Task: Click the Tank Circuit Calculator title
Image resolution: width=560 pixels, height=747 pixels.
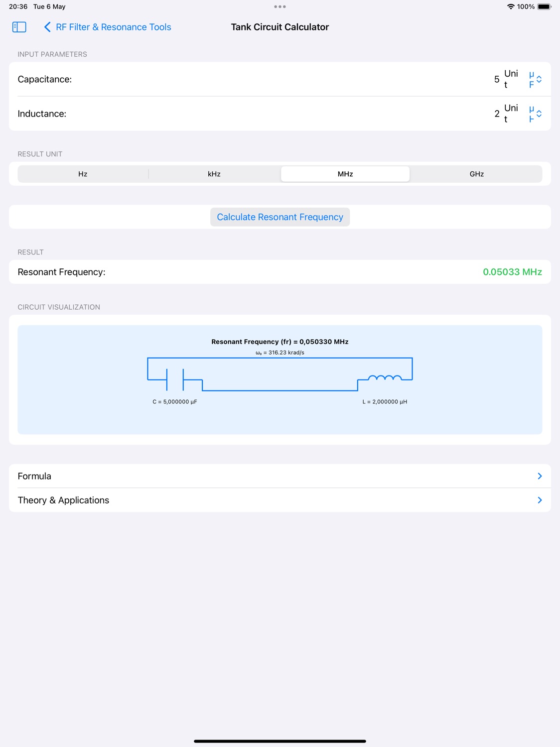Action: click(280, 27)
